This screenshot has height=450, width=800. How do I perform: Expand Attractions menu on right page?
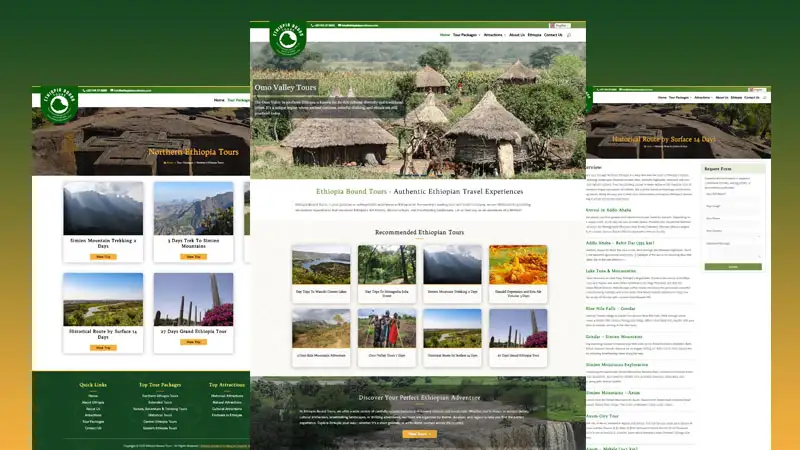pyautogui.click(x=704, y=97)
